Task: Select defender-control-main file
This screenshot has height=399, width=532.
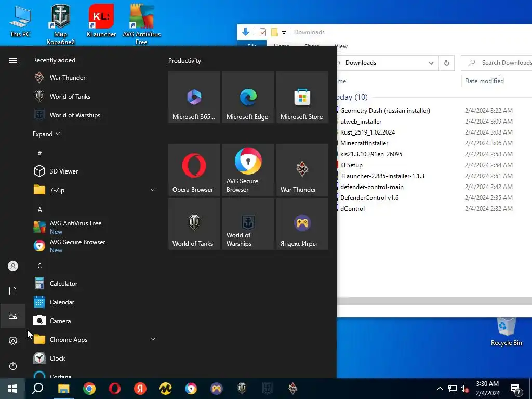Action: pyautogui.click(x=372, y=187)
